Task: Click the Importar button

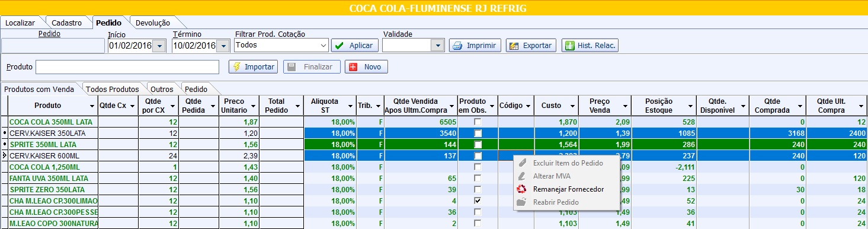Action: (253, 67)
